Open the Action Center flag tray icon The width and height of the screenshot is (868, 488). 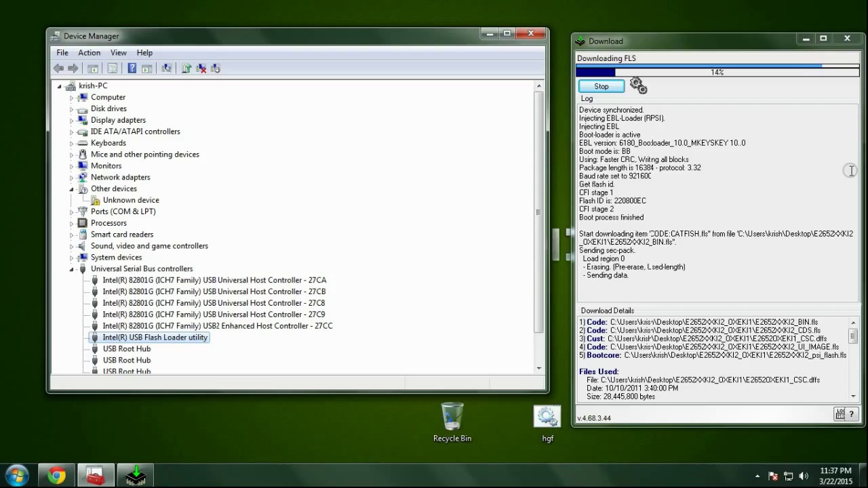tap(772, 476)
